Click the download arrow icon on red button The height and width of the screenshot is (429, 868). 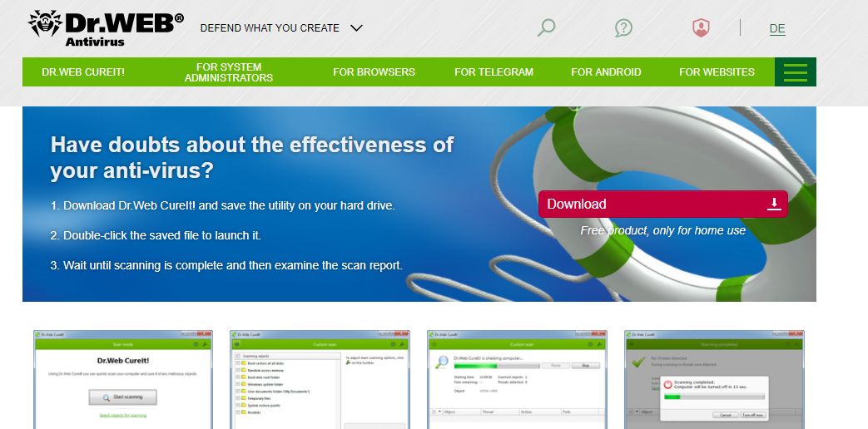(774, 204)
